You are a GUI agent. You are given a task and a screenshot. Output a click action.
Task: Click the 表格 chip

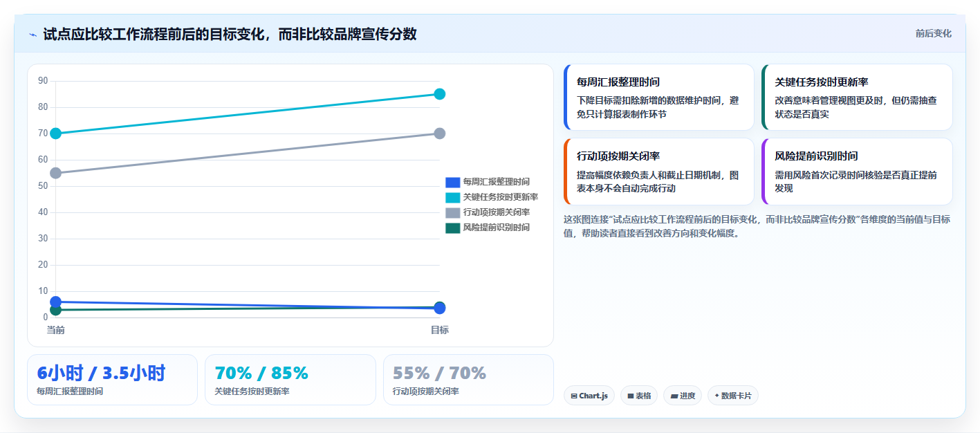click(x=639, y=396)
